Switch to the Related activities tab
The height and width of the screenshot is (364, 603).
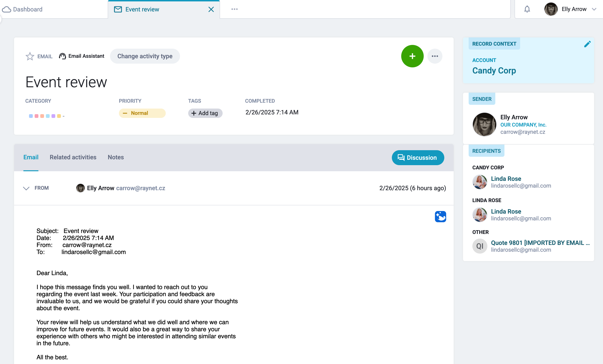(73, 157)
